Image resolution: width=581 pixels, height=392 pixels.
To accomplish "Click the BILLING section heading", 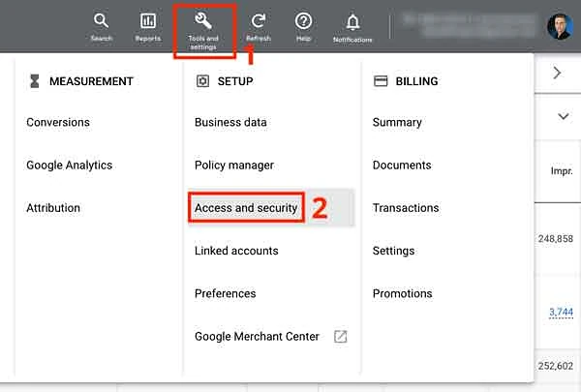I will coord(416,81).
